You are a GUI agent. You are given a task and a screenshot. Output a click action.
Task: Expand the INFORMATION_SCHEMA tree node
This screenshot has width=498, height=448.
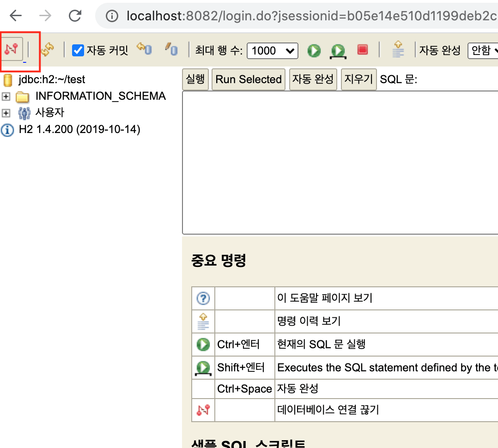pos(6,97)
